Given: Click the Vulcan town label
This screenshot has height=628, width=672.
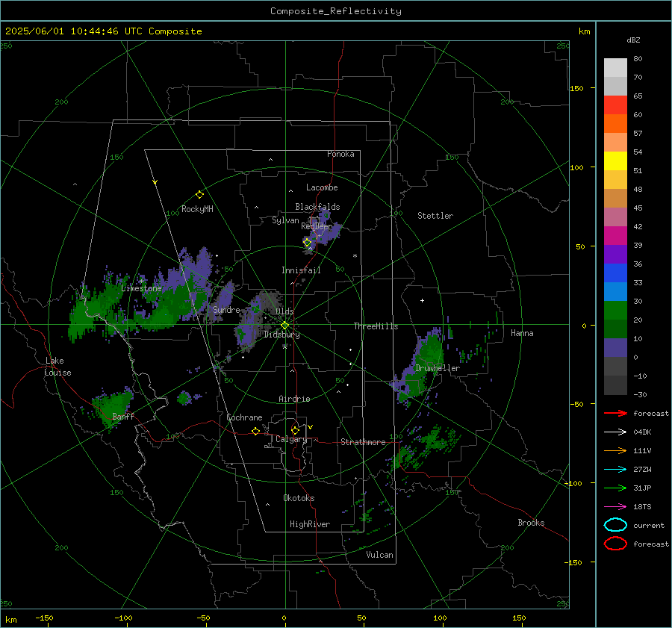Looking at the screenshot, I should 379,555.
